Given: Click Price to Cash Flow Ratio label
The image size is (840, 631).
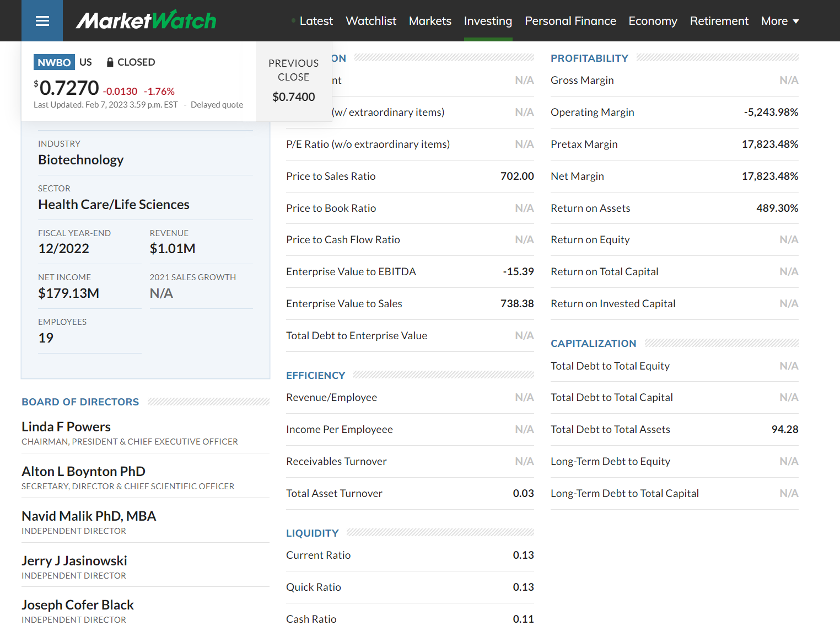Looking at the screenshot, I should point(343,240).
